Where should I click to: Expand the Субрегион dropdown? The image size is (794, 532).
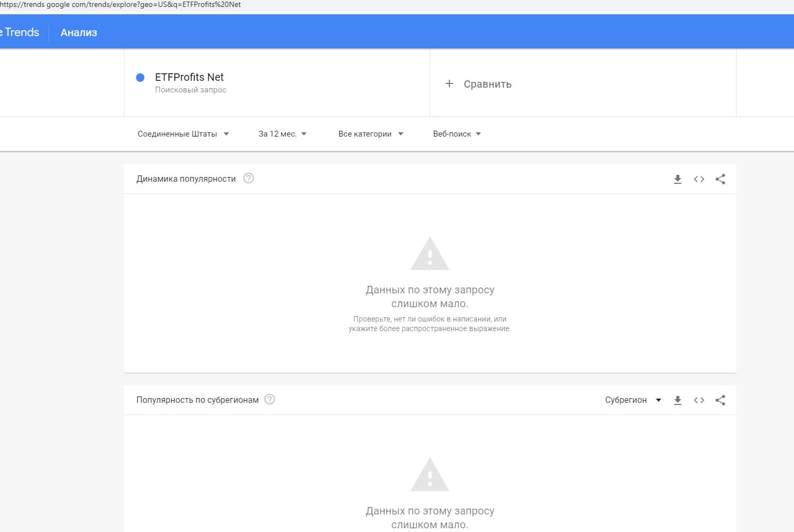[x=633, y=400]
